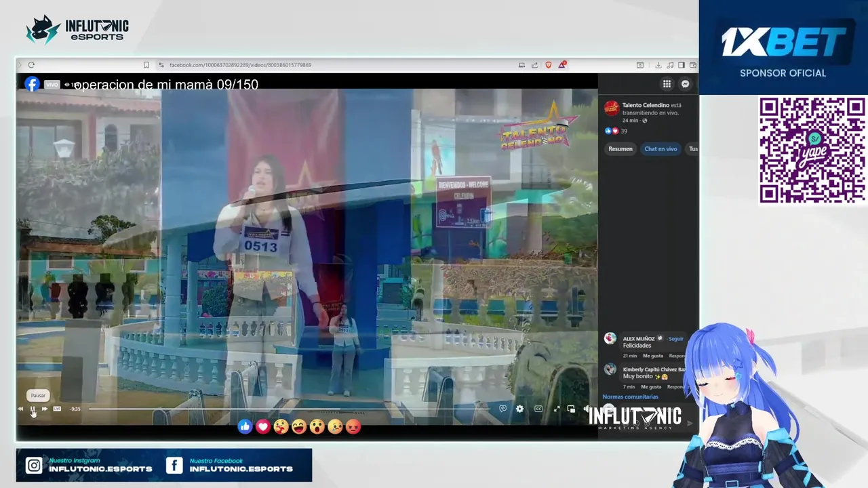
Task: Seek along the video progress bar
Action: [x=288, y=409]
